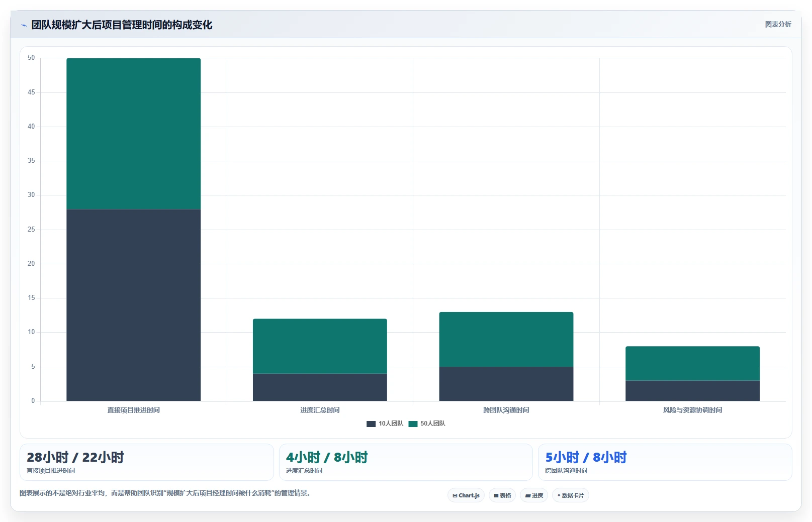Click the 跨团队沟通时间 x-axis label
Viewport: 812px width, 522px height.
tap(506, 410)
